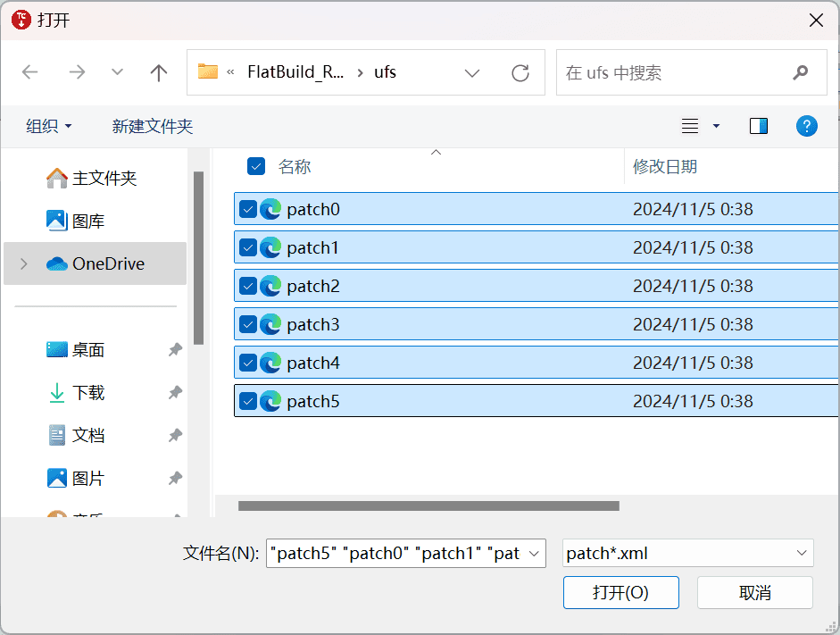Expand the OneDrive tree node arrow
The image size is (840, 635).
click(x=23, y=263)
